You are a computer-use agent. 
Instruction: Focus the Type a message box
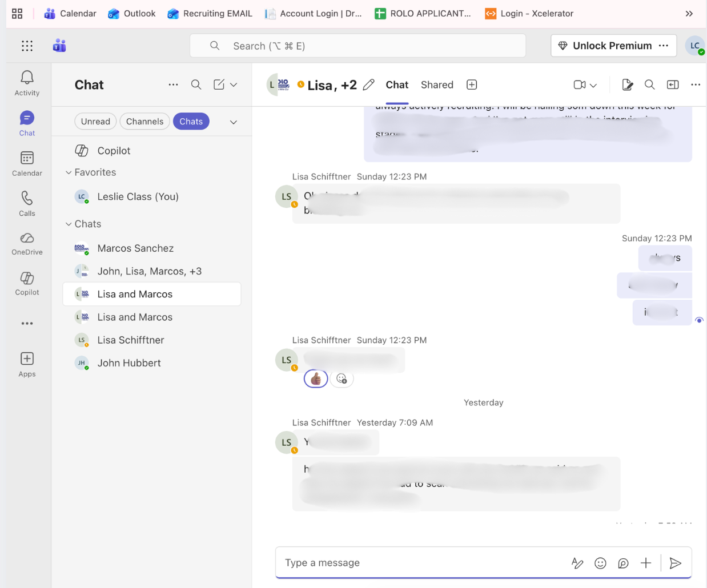point(423,563)
